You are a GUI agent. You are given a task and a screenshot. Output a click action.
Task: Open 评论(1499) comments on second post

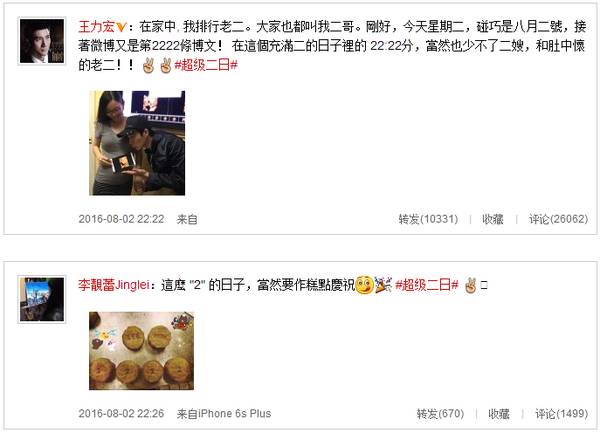tap(561, 413)
